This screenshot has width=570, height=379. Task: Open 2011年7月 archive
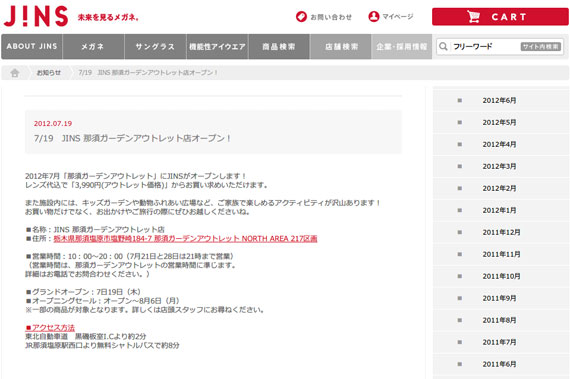pos(499,342)
